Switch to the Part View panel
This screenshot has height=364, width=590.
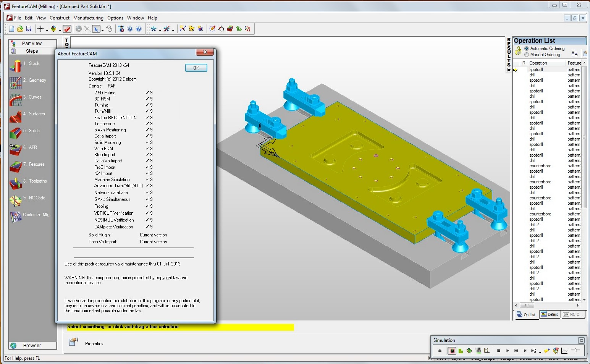tap(32, 43)
